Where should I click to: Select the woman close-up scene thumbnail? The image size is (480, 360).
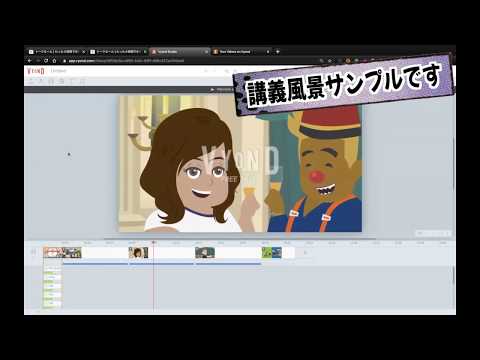pyautogui.click(x=138, y=253)
